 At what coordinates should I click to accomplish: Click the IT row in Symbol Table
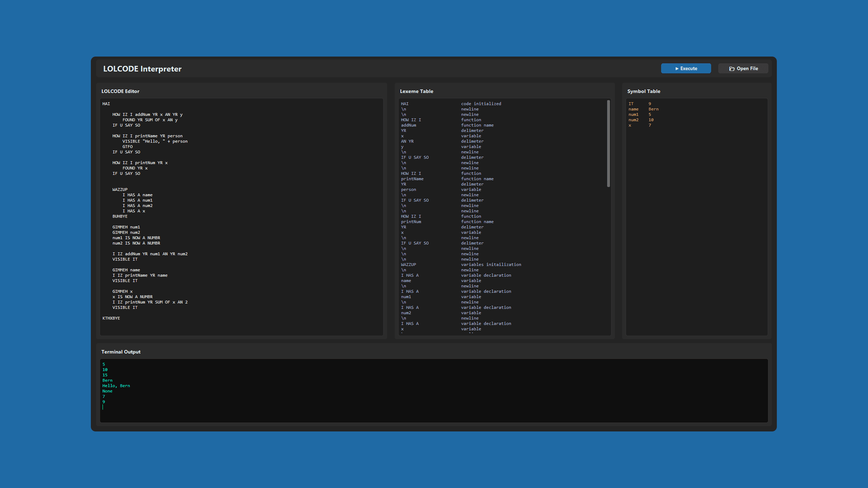639,104
